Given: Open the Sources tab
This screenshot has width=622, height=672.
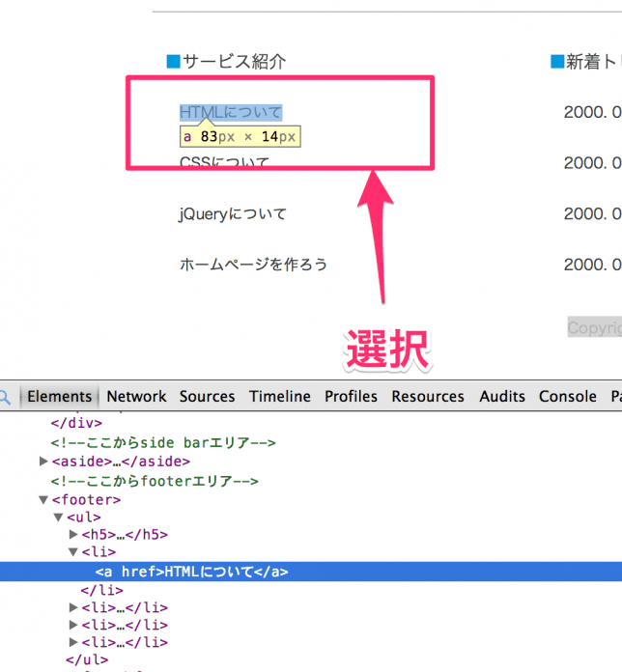Looking at the screenshot, I should point(207,397).
